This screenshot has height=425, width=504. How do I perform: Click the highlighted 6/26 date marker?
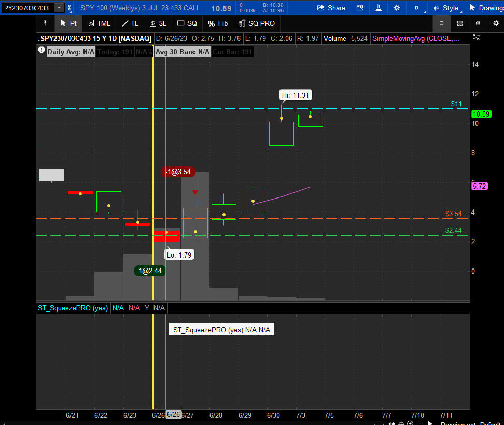pyautogui.click(x=173, y=415)
